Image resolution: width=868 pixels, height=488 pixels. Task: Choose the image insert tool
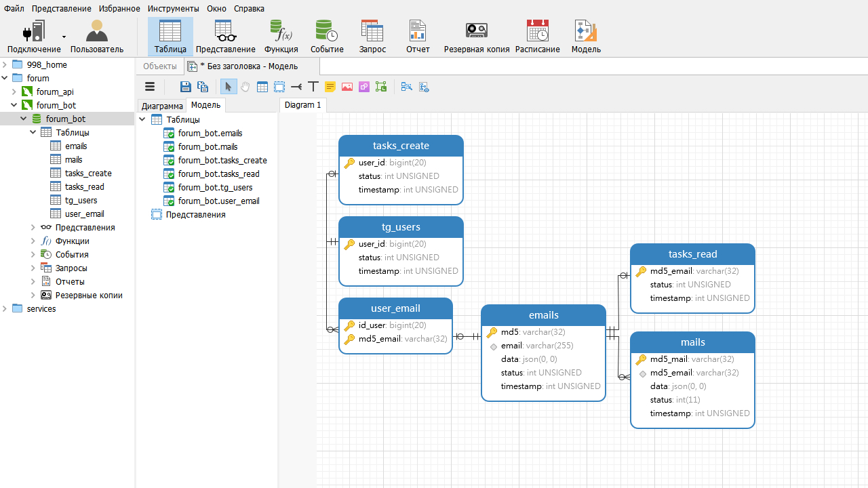(x=347, y=87)
